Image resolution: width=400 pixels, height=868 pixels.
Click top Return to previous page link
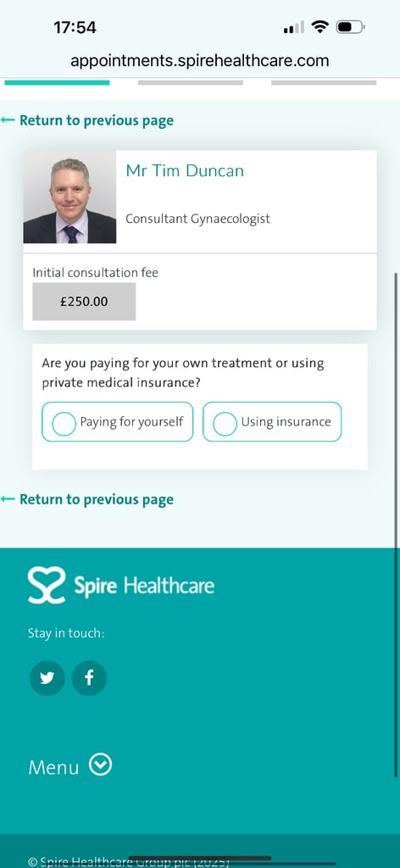pyautogui.click(x=97, y=120)
